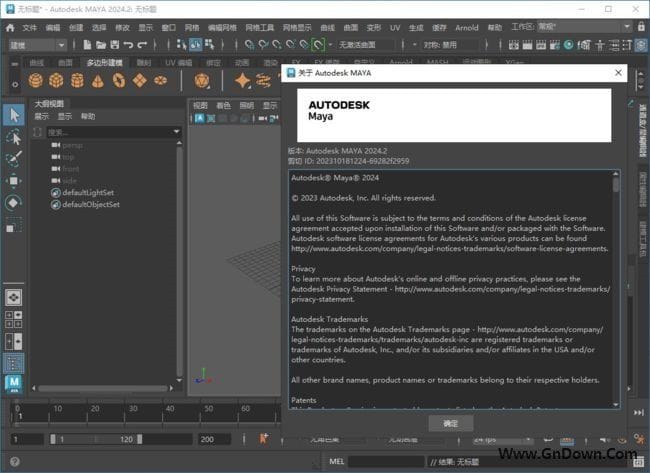Screen dimensions: 650x473
Task: Expand the live surface dropdown arrow
Action: click(330, 44)
